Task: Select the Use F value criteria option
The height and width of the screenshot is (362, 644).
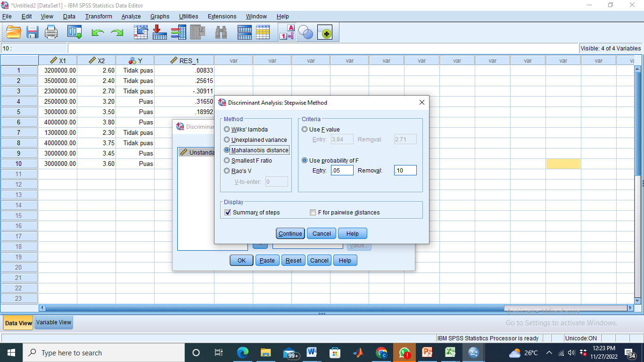Action: click(305, 130)
